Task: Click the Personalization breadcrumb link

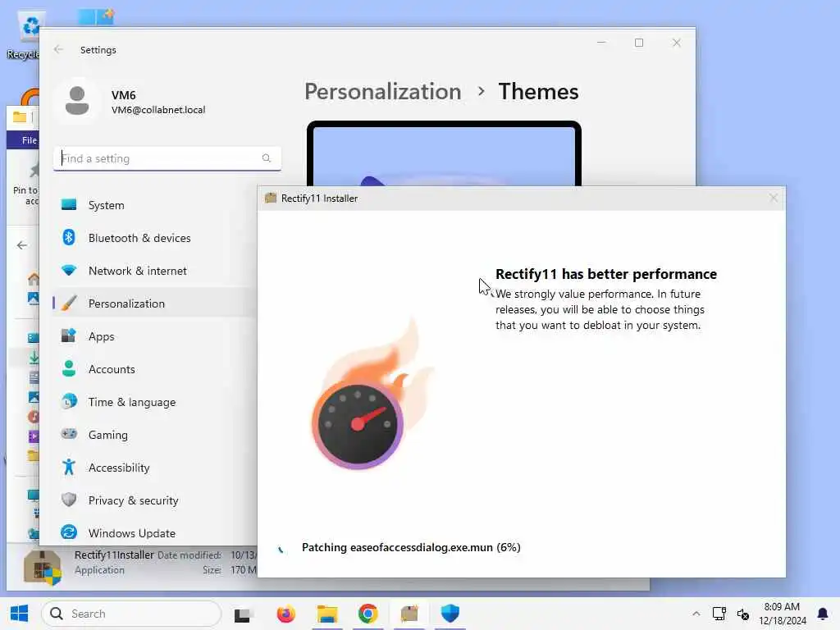Action: point(382,92)
